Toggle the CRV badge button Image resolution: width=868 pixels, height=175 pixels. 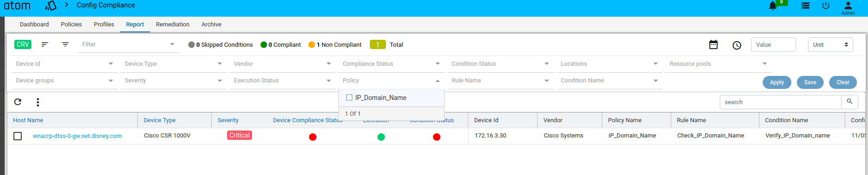23,44
